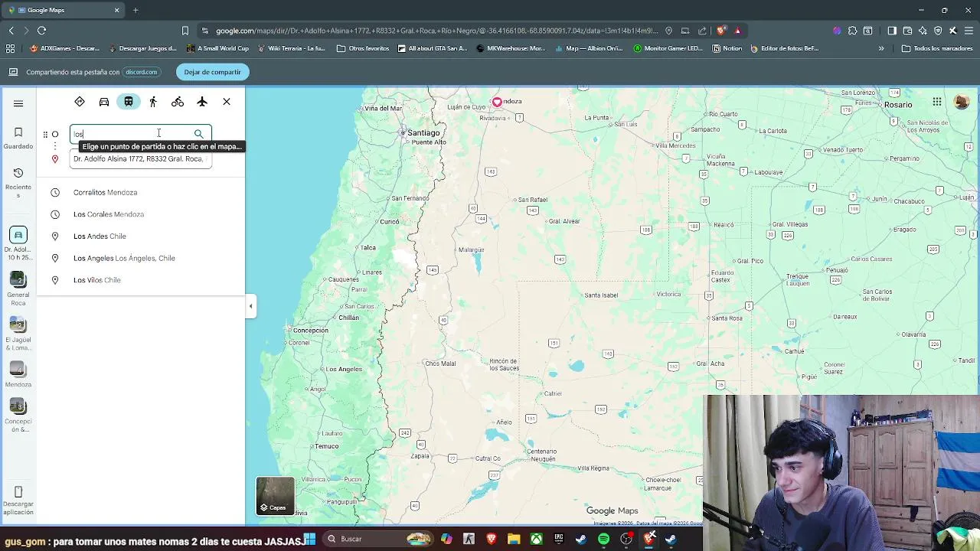
Task: Open All about GTA San A... bookmark
Action: 433,48
